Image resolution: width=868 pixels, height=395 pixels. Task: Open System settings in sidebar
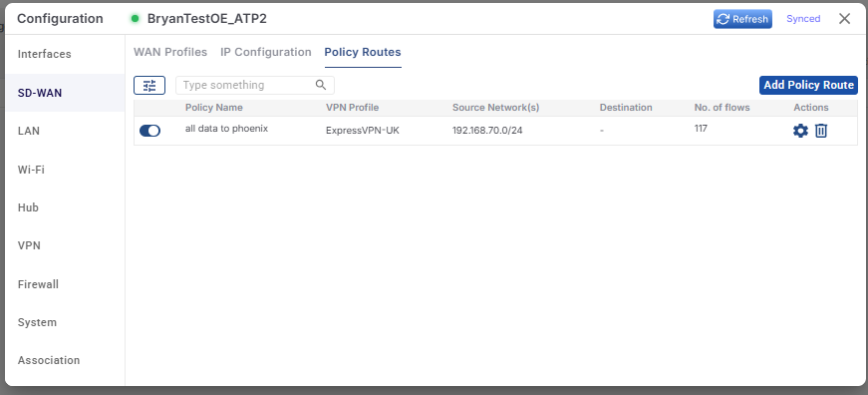[66, 322]
